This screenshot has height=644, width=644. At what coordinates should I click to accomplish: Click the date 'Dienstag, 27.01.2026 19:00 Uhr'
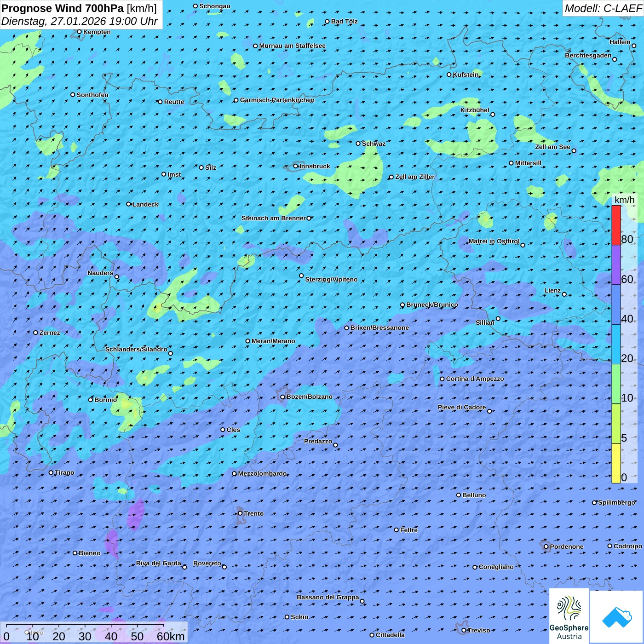point(80,21)
